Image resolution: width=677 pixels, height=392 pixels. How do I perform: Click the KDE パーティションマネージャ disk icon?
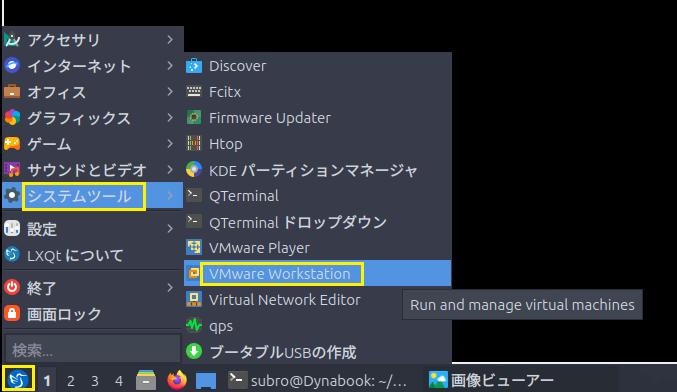[194, 170]
